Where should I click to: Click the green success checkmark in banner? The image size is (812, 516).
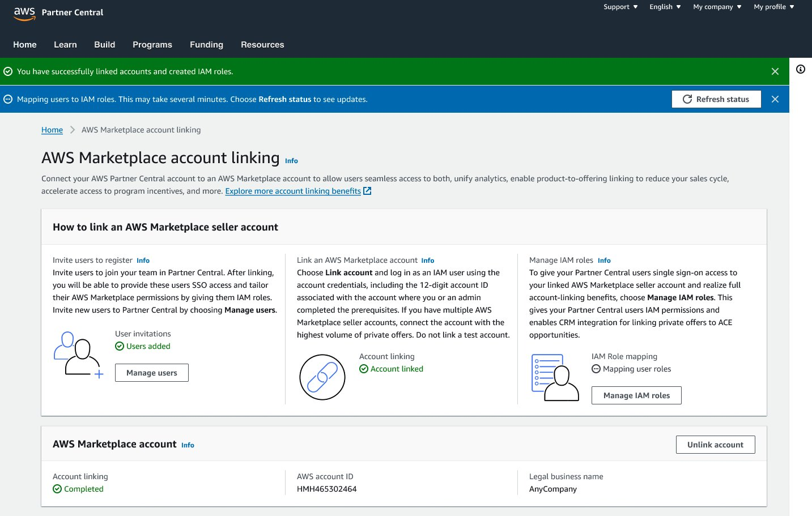tap(8, 71)
